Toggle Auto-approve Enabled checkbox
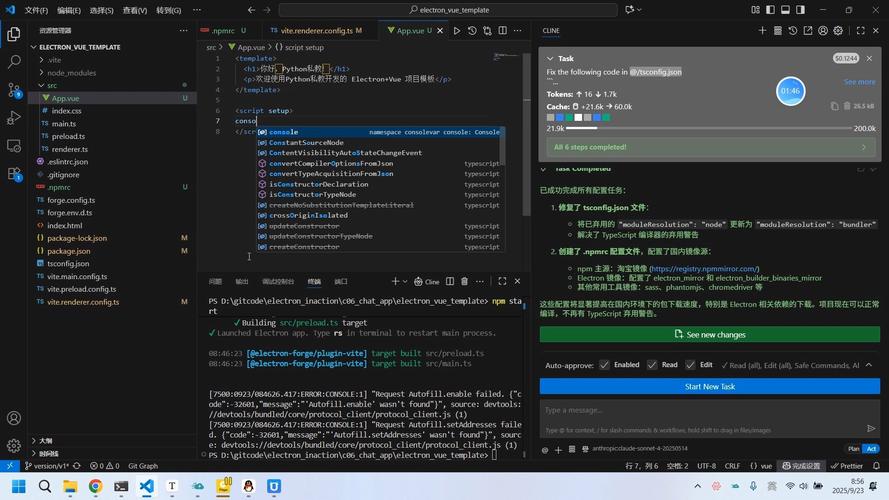 (x=604, y=365)
